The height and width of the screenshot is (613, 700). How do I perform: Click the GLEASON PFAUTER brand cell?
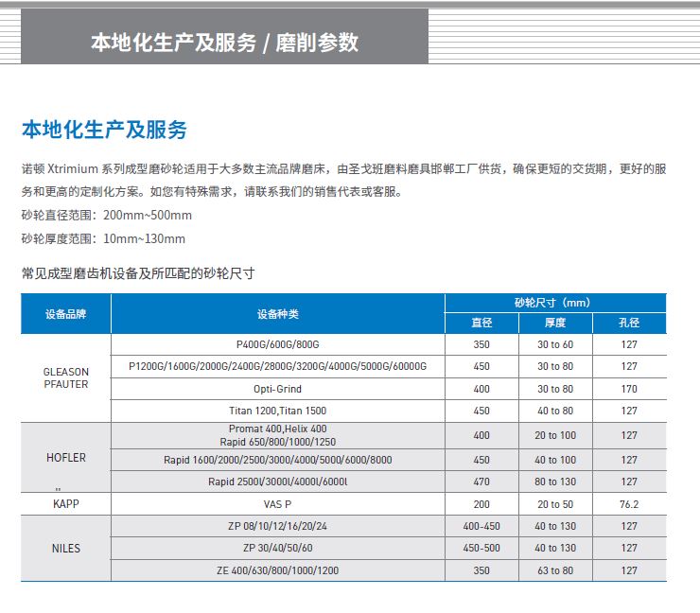tap(66, 378)
